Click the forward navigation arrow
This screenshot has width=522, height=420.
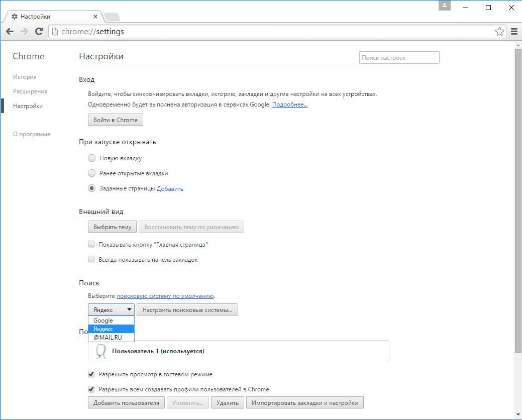24,31
